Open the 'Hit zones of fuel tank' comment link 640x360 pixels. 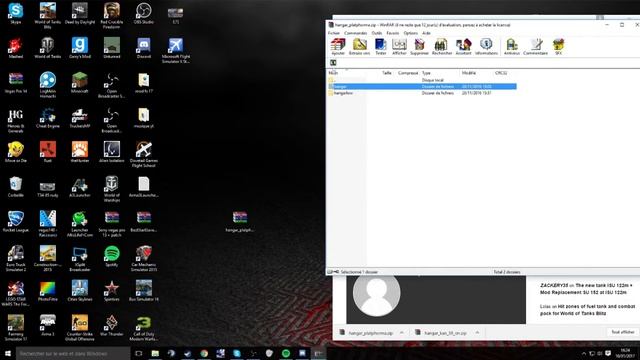coord(588,310)
